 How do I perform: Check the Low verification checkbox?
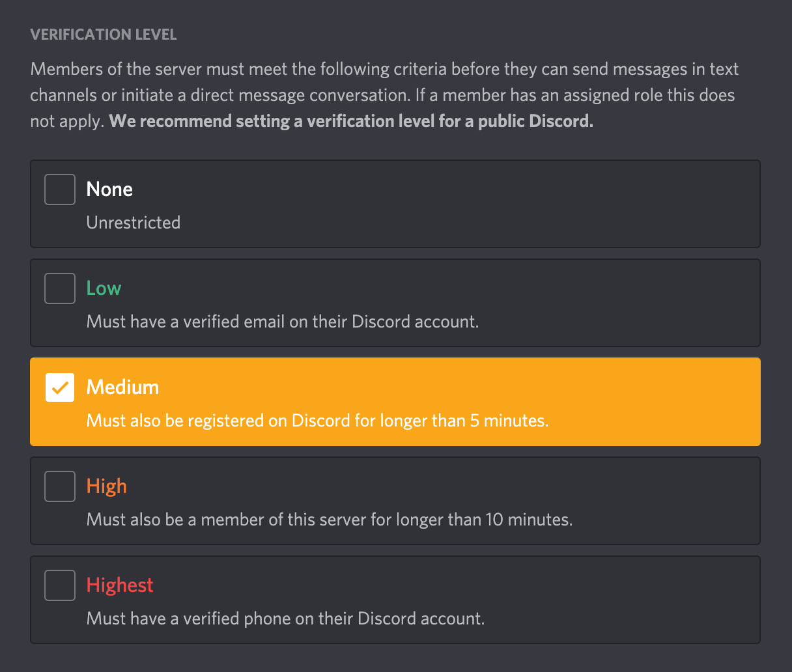click(59, 288)
